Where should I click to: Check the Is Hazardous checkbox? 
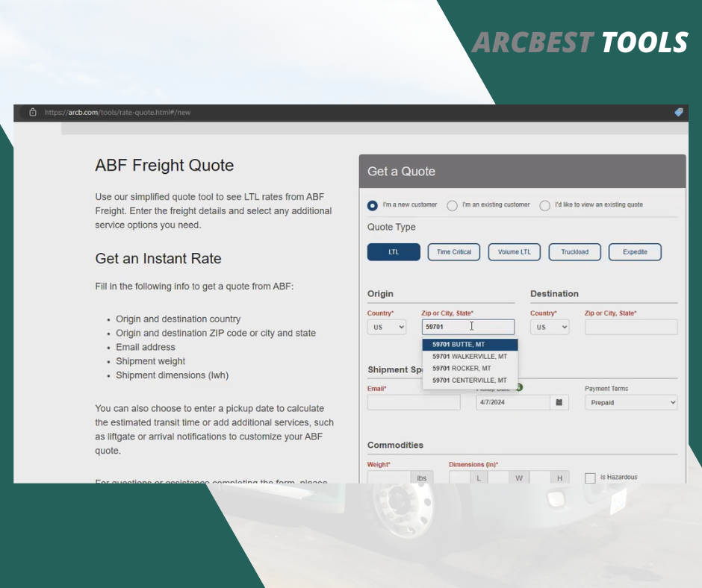590,478
